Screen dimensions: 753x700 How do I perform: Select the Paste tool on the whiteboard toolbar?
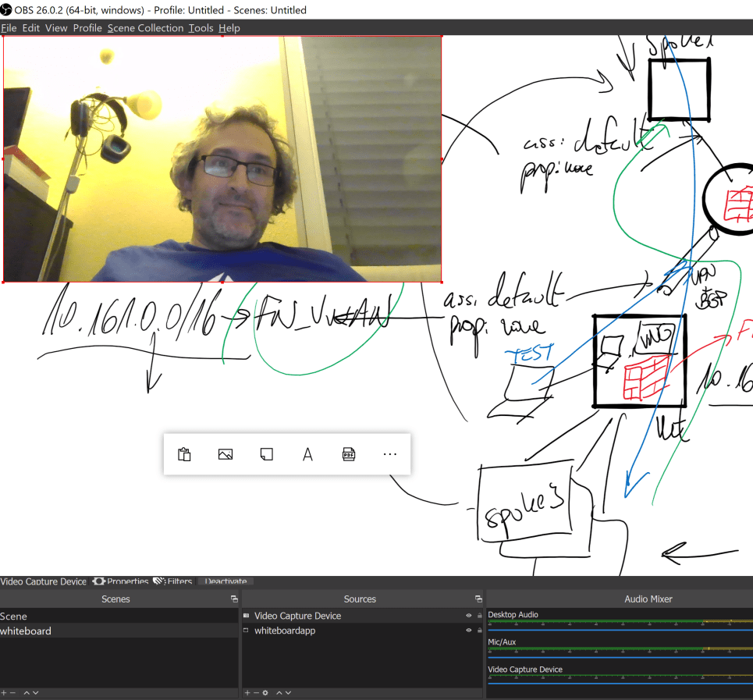184,453
